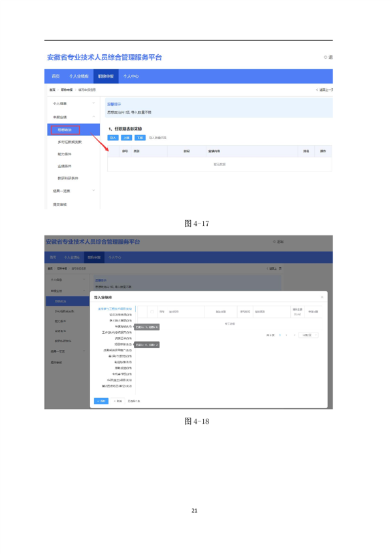Click the blue 导入 import button
The image size is (392, 554).
click(x=112, y=138)
